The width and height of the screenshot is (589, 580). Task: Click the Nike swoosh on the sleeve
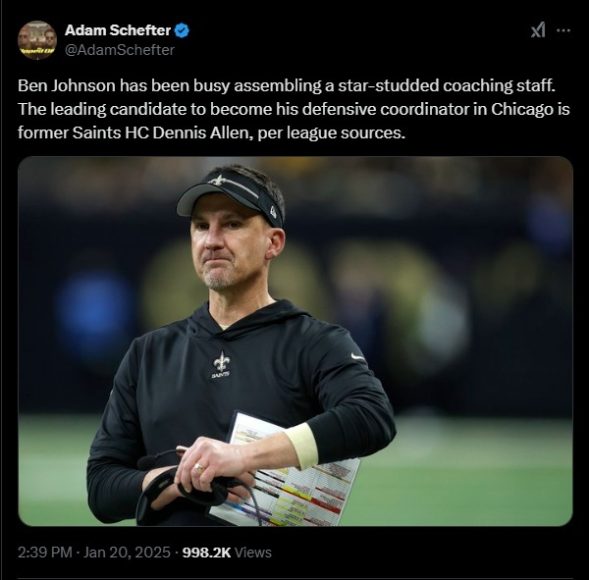(357, 357)
